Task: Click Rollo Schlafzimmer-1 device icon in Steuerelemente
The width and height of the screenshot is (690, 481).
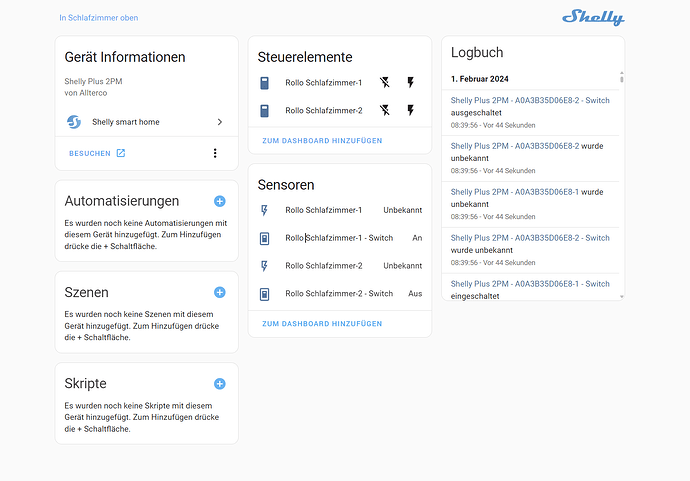Action: pyautogui.click(x=264, y=83)
